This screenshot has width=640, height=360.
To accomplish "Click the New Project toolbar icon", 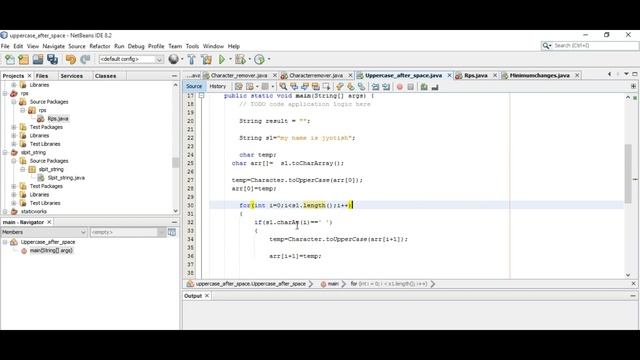I will click(24, 59).
